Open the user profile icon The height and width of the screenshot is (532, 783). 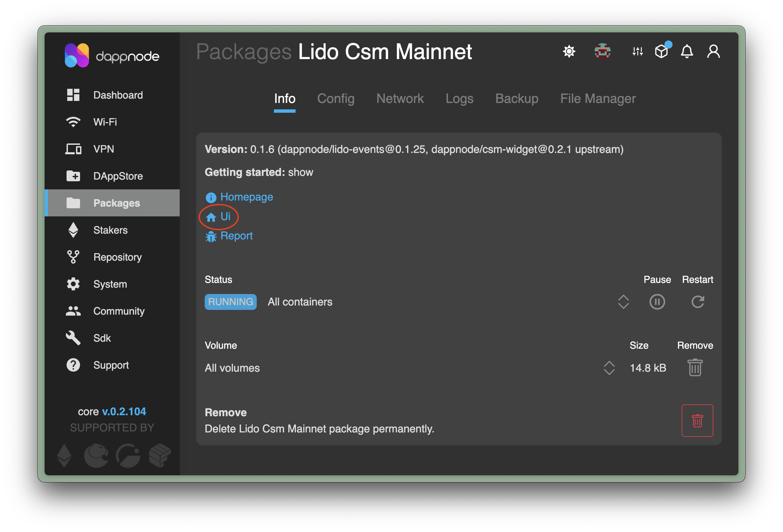click(713, 51)
